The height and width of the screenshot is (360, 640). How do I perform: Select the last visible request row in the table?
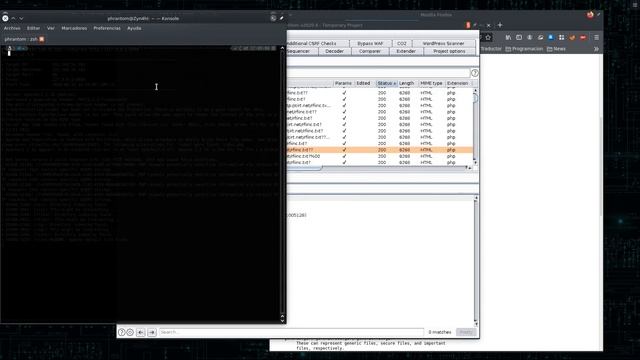380,162
